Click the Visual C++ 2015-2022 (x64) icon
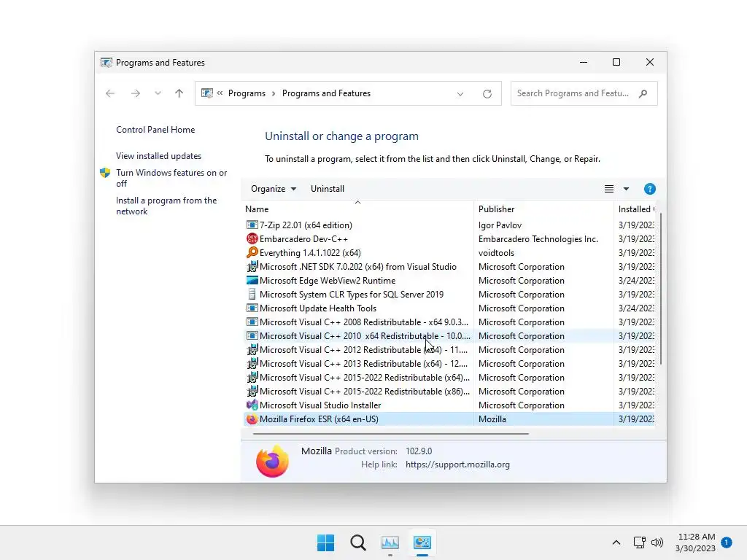The width and height of the screenshot is (747, 560). click(252, 377)
